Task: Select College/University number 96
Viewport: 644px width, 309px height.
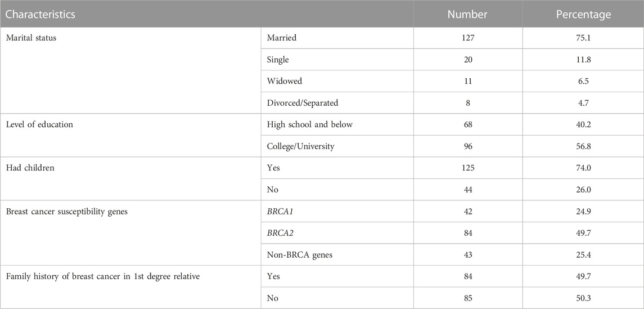Action: click(467, 146)
